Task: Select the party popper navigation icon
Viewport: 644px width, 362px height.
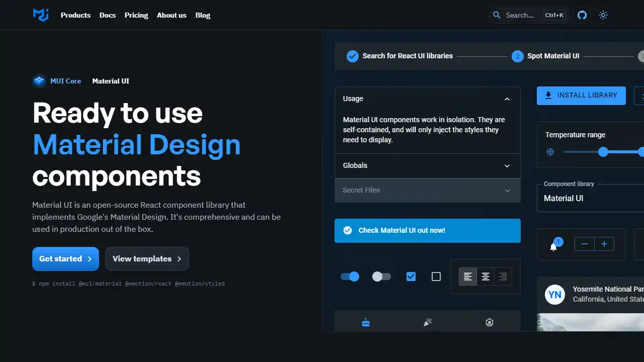Action: click(428, 322)
